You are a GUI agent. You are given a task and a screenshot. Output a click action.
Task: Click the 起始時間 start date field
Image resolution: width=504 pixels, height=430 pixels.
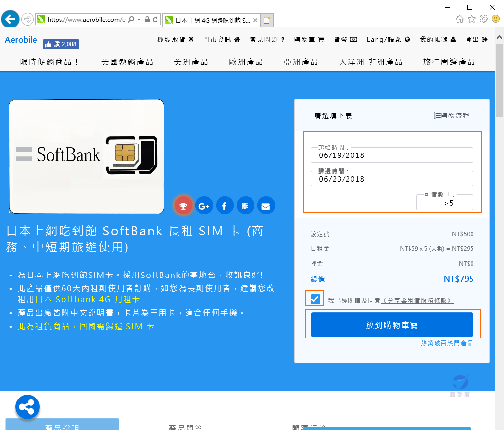[392, 155]
